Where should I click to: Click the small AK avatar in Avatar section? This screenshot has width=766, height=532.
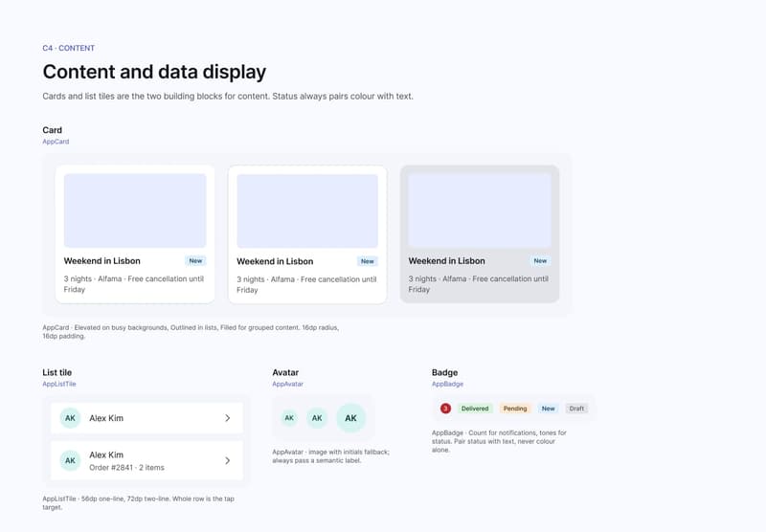(289, 418)
